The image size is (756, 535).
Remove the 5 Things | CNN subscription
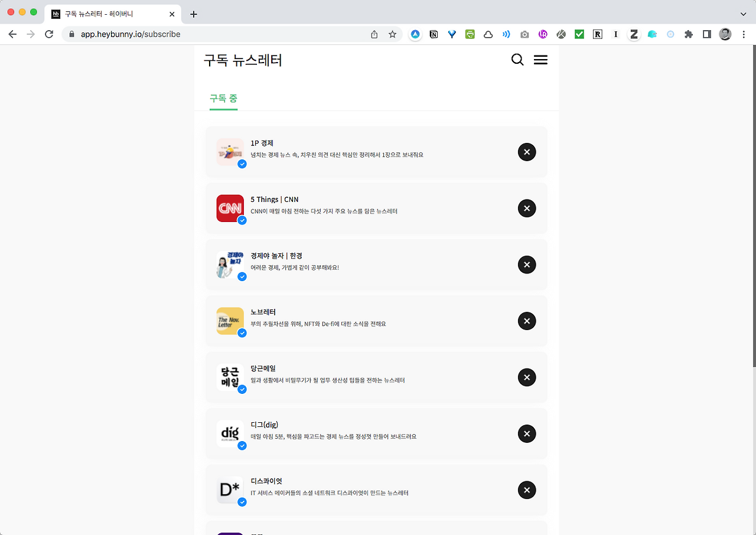(x=527, y=208)
